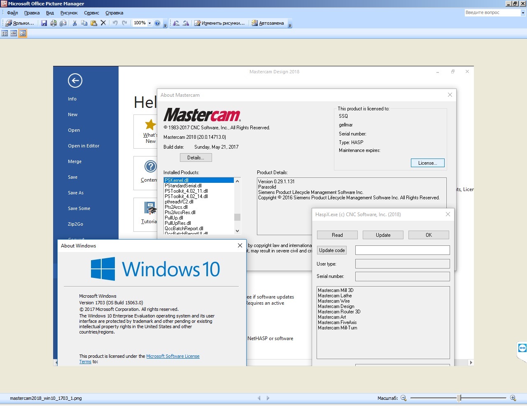Click Merge in Mastercam sidebar

point(75,161)
